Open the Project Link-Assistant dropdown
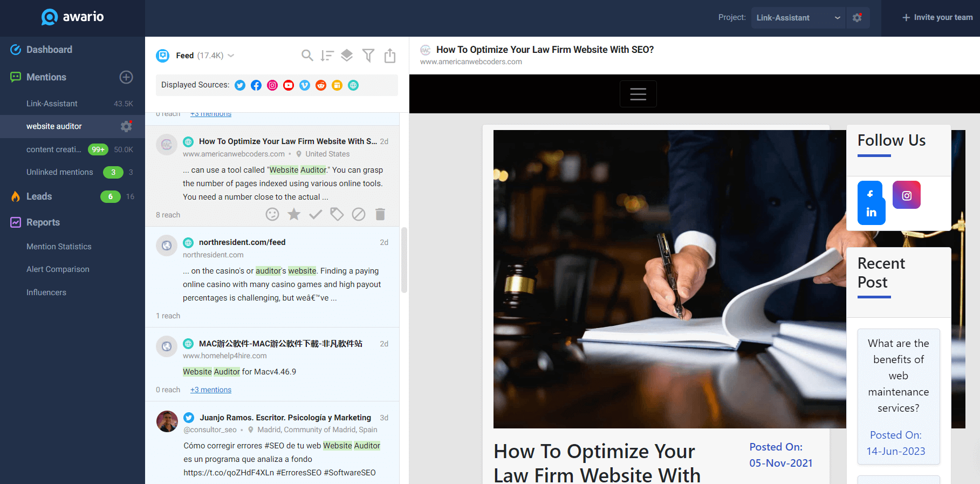 click(x=798, y=18)
